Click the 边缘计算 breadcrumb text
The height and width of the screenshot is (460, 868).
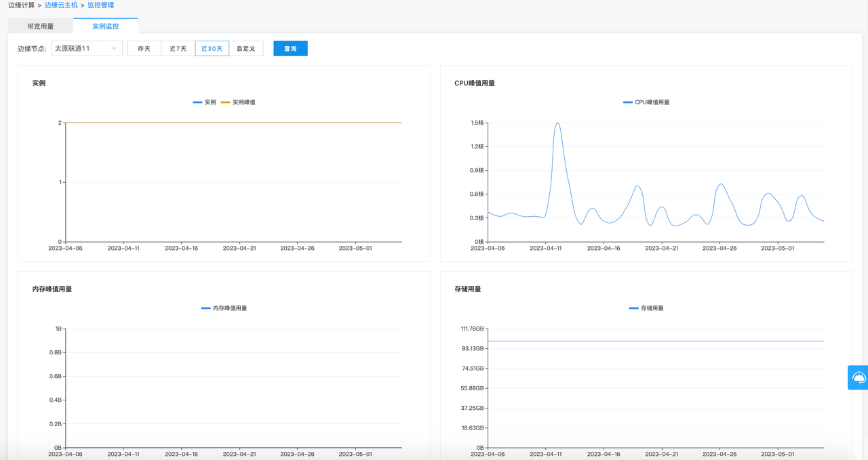21,5
